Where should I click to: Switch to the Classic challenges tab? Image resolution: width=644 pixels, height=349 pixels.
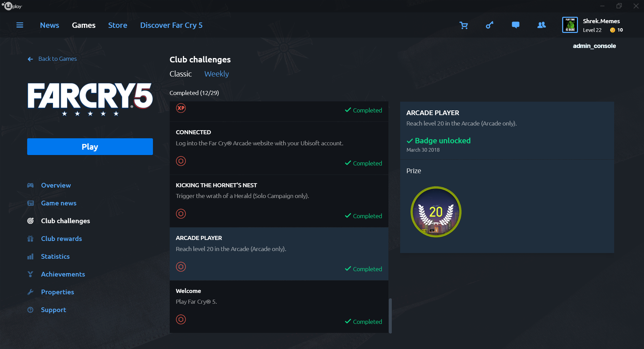tap(181, 74)
